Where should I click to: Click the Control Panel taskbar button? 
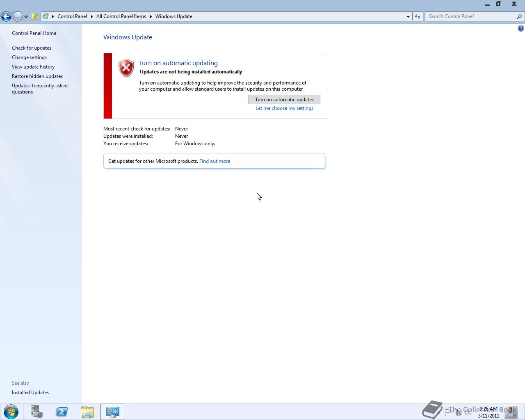pos(113,412)
